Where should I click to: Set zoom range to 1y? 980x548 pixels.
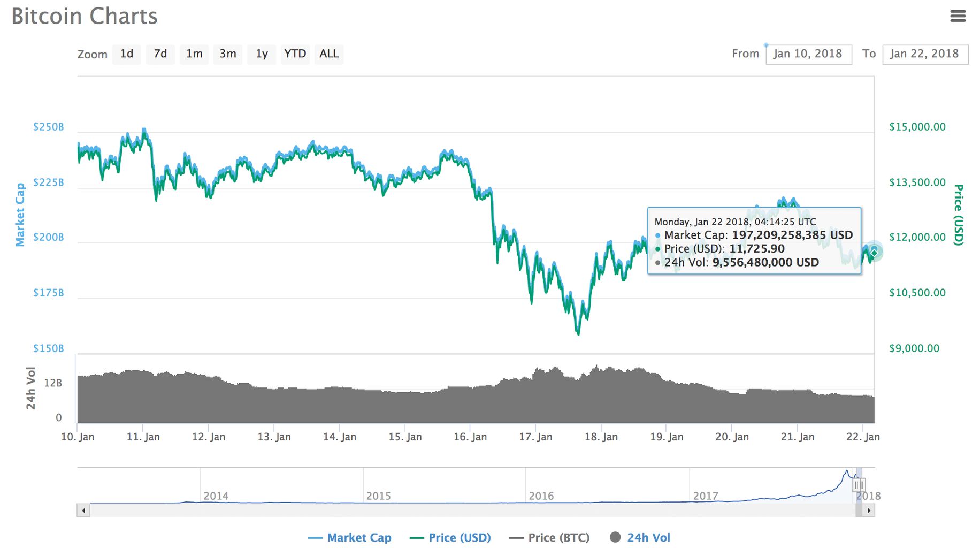pyautogui.click(x=262, y=54)
